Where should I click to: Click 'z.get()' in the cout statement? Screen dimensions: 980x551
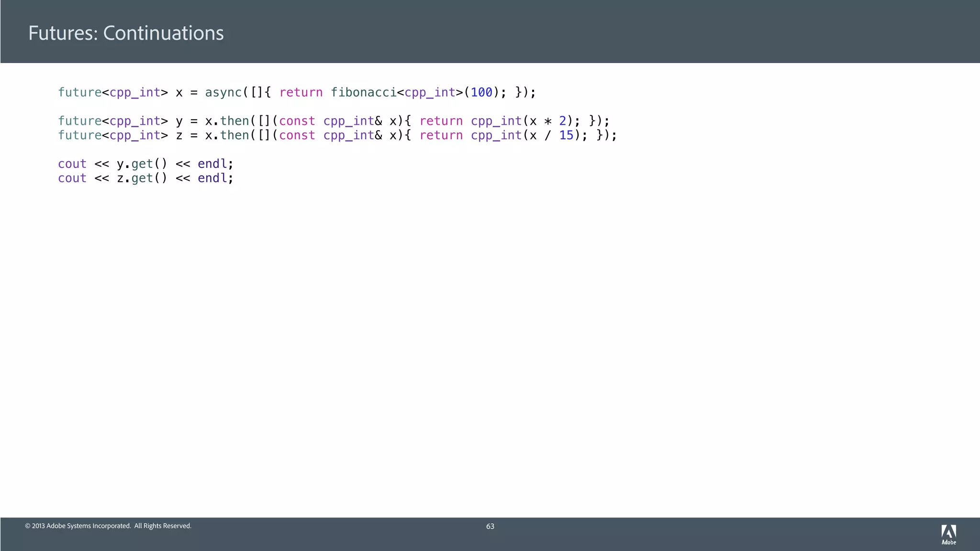tap(142, 178)
